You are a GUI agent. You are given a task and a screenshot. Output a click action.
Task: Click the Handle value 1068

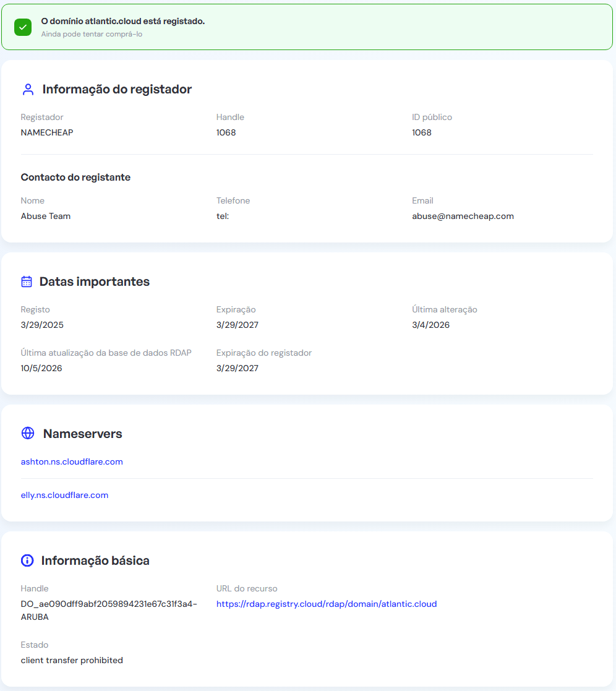(x=226, y=132)
